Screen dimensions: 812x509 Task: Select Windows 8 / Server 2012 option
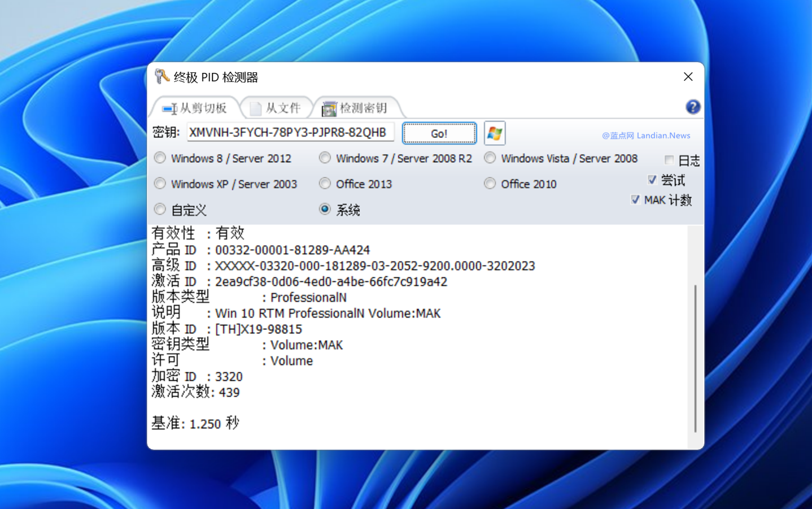click(160, 158)
